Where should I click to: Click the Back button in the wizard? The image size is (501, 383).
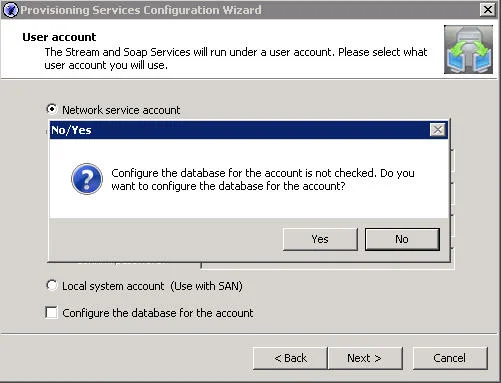tap(290, 358)
